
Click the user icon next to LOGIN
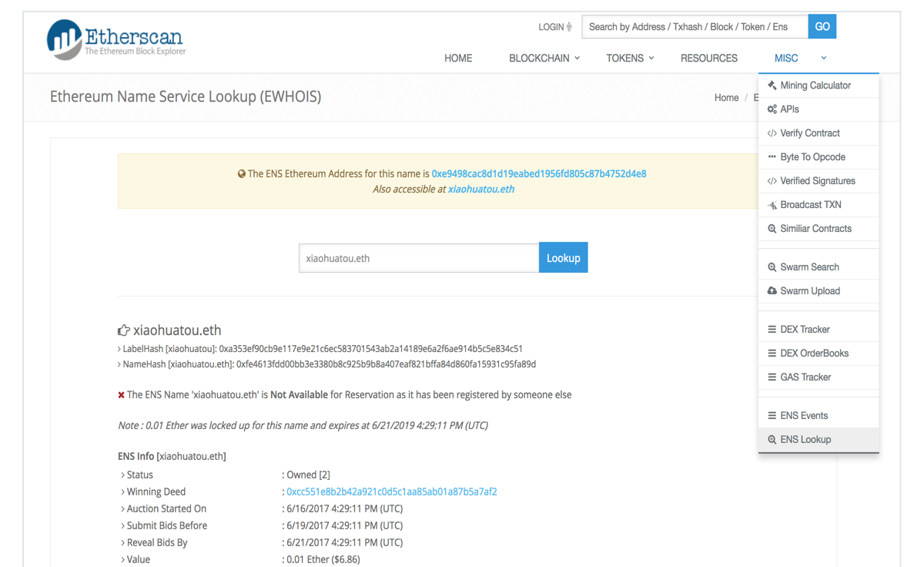pyautogui.click(x=569, y=26)
